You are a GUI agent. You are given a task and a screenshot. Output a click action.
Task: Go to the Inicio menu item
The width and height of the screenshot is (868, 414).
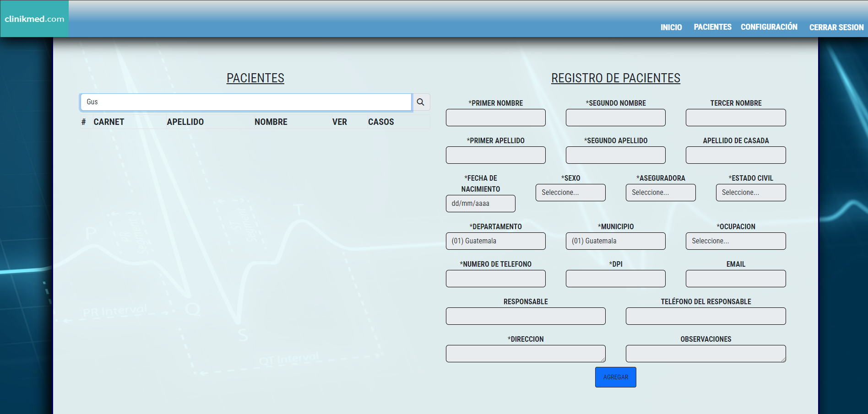671,27
